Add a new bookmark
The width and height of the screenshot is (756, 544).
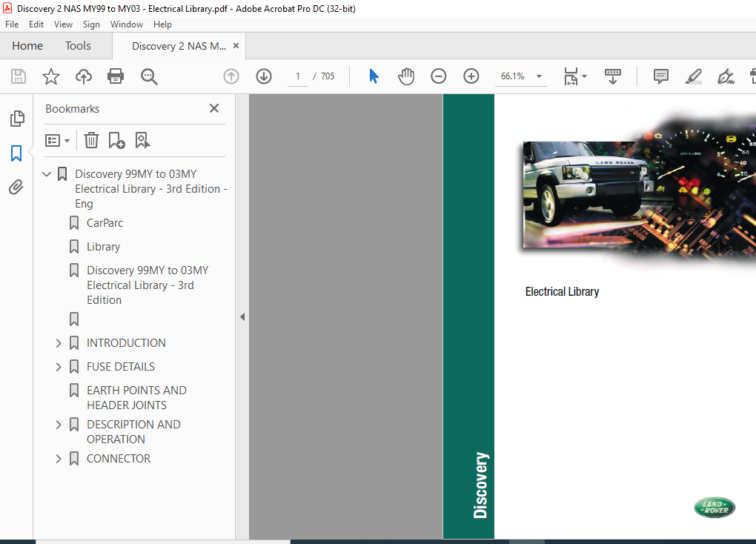pyautogui.click(x=116, y=140)
